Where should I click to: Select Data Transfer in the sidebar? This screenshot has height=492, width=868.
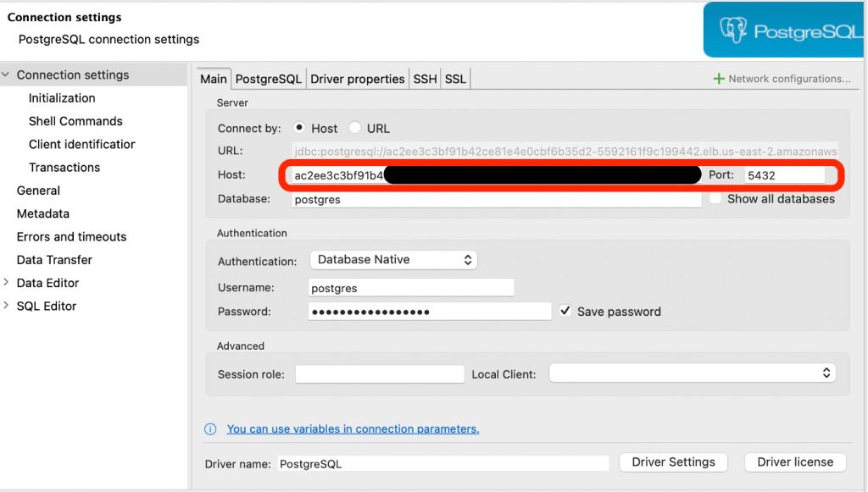click(x=54, y=260)
